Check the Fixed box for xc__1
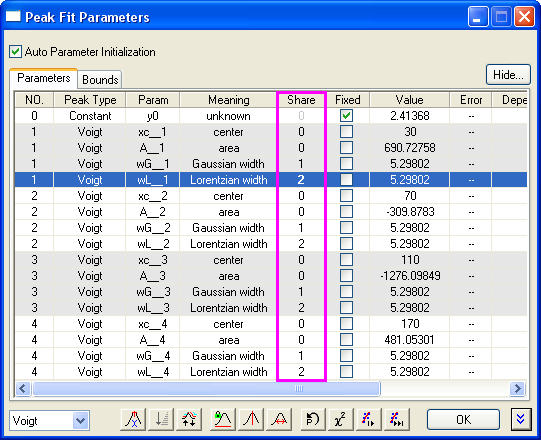The height and width of the screenshot is (440, 541). tap(346, 131)
